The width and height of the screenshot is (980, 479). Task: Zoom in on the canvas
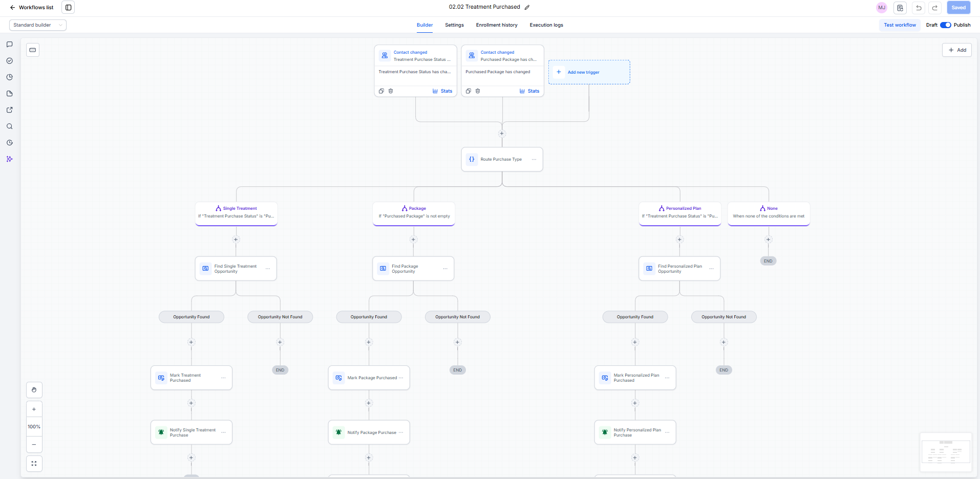pos(34,409)
